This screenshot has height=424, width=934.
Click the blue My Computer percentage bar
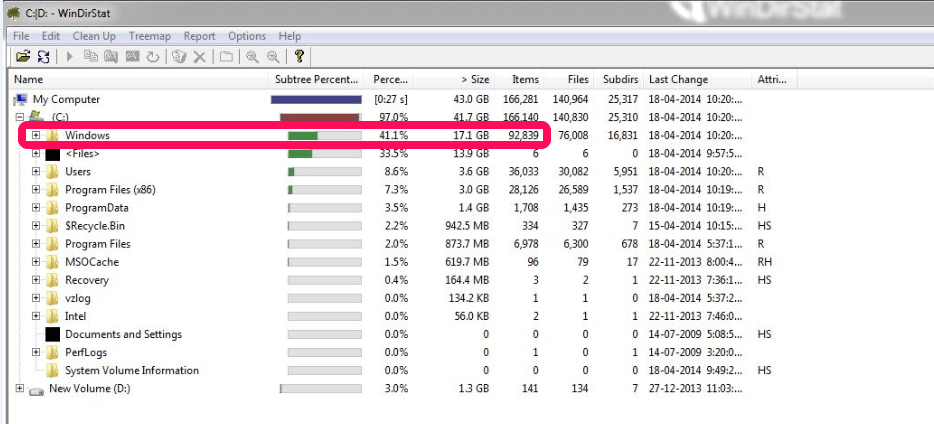tap(316, 99)
